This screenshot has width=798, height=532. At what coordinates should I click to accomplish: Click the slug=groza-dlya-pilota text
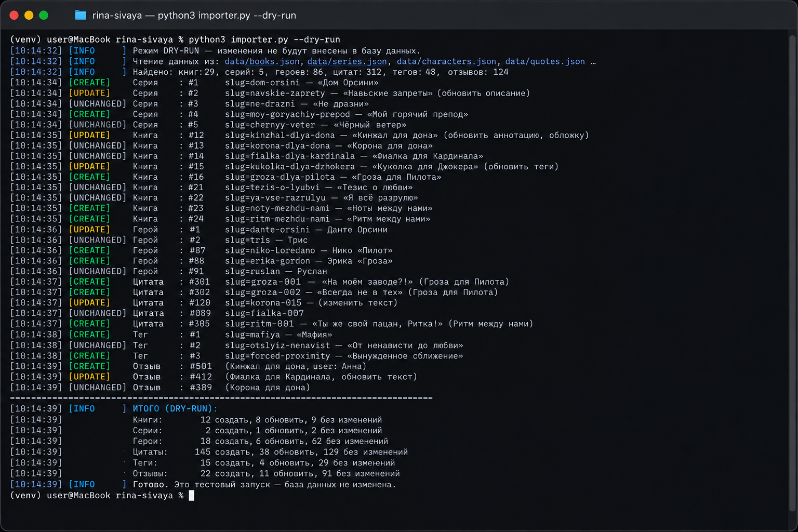[x=280, y=177]
